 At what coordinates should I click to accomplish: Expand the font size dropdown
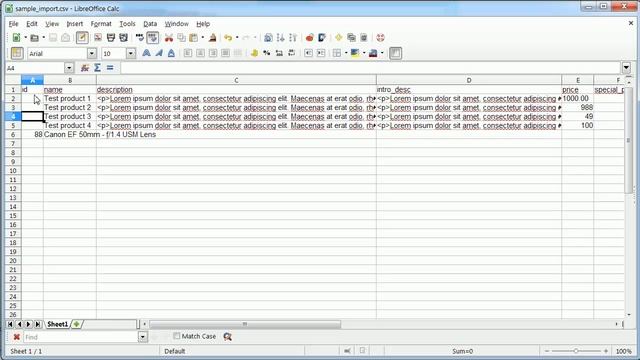pyautogui.click(x=131, y=53)
